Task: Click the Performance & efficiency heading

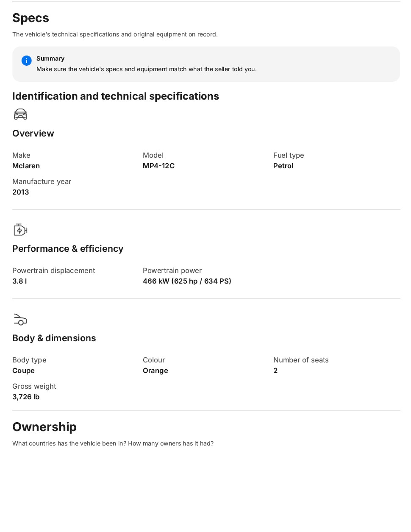Action: tap(68, 249)
